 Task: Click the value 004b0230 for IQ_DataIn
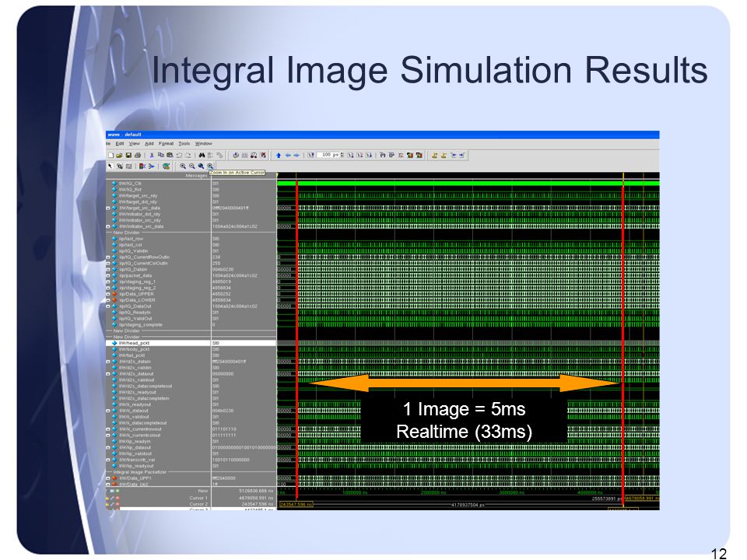(x=223, y=270)
